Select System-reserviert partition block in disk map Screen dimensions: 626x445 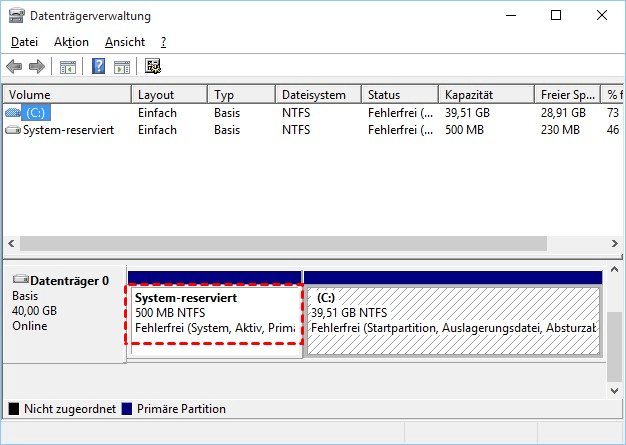(215, 313)
